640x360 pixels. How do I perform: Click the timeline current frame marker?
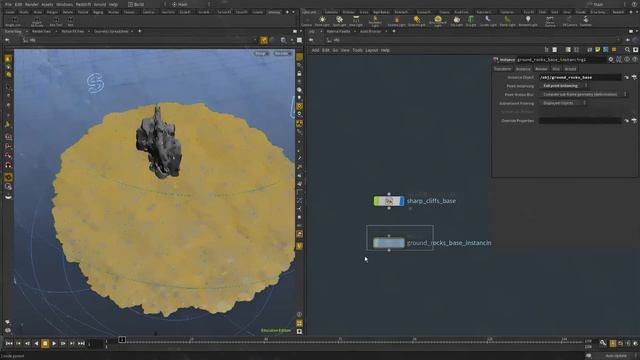[122, 340]
